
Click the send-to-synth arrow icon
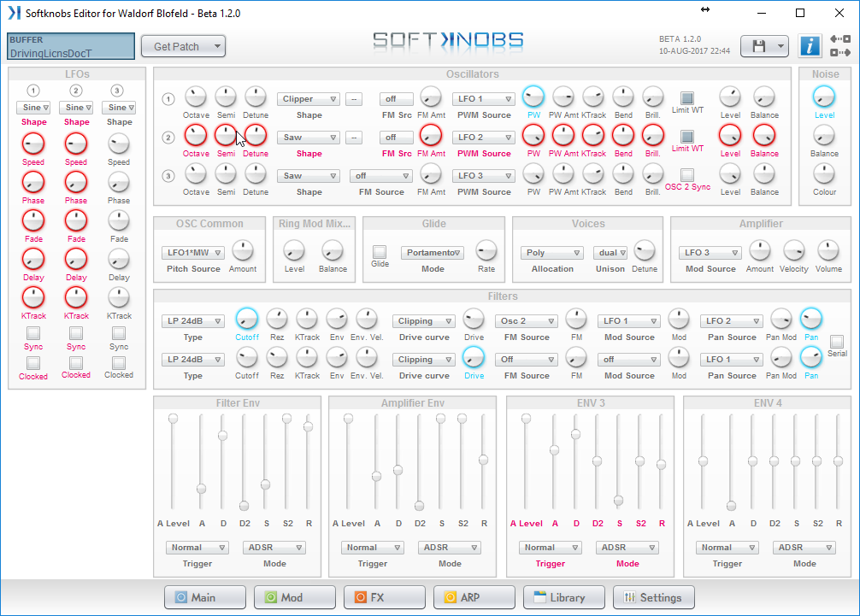839,53
